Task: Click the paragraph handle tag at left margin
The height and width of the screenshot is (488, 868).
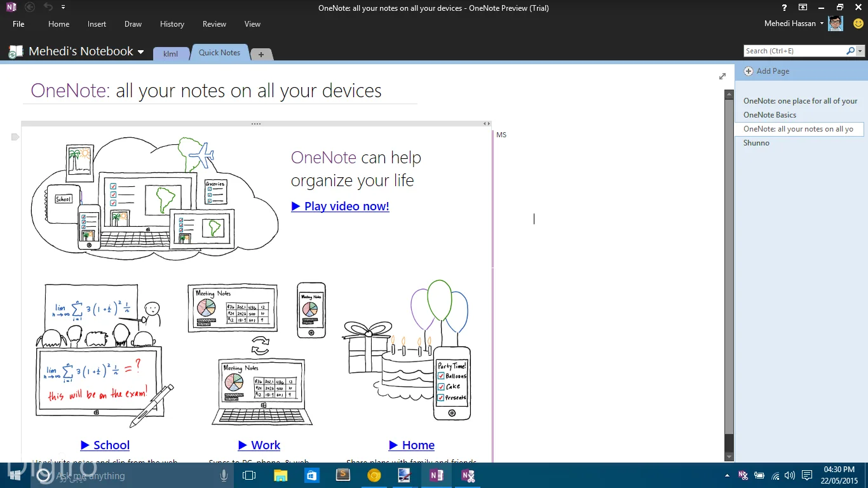Action: [15, 137]
